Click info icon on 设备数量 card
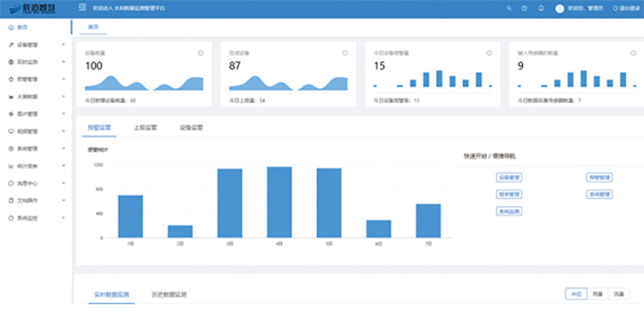The width and height of the screenshot is (644, 320). click(x=200, y=52)
